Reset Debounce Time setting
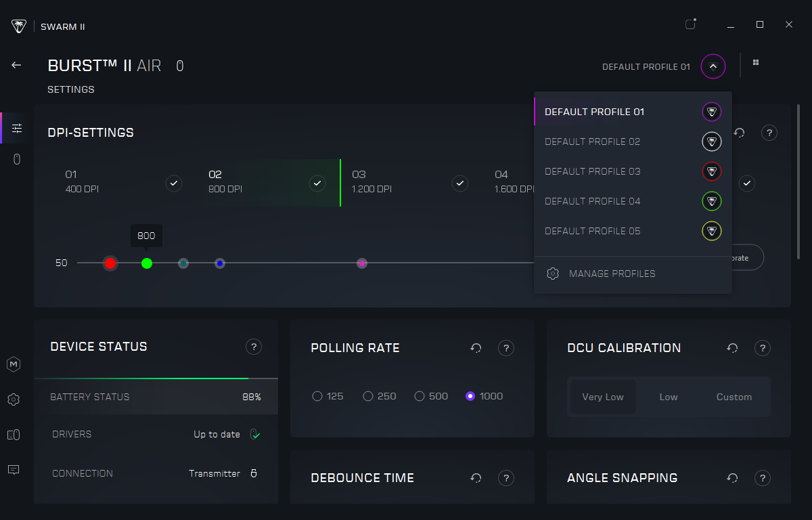 476,478
